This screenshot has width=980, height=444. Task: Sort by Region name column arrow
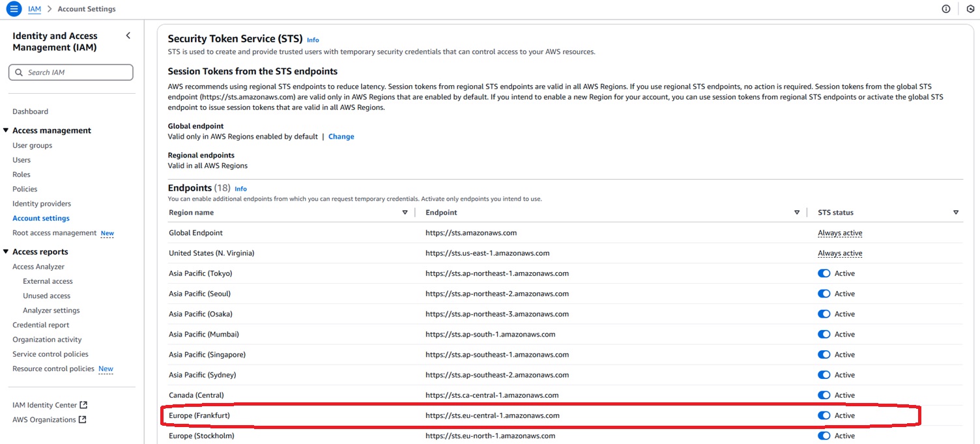coord(405,212)
